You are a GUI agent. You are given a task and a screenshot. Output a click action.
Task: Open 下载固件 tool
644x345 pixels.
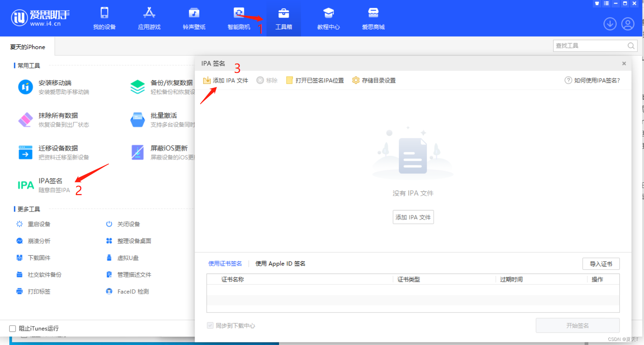[x=33, y=258]
